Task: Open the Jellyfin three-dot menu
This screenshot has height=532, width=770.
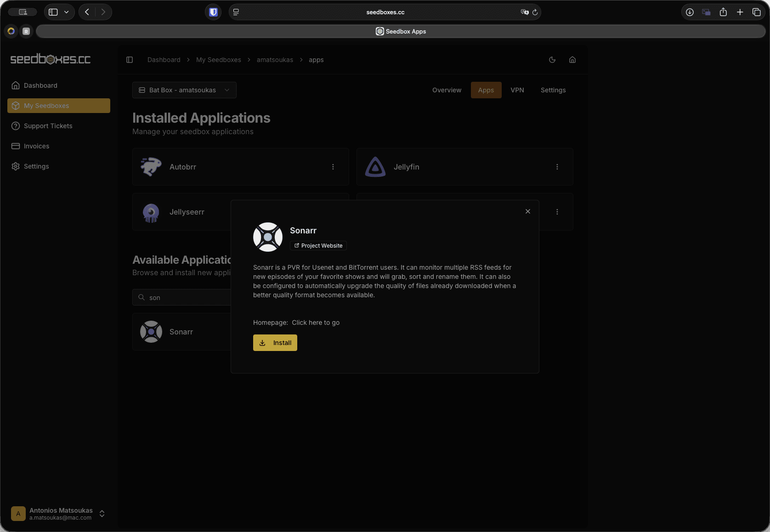Action: (557, 167)
